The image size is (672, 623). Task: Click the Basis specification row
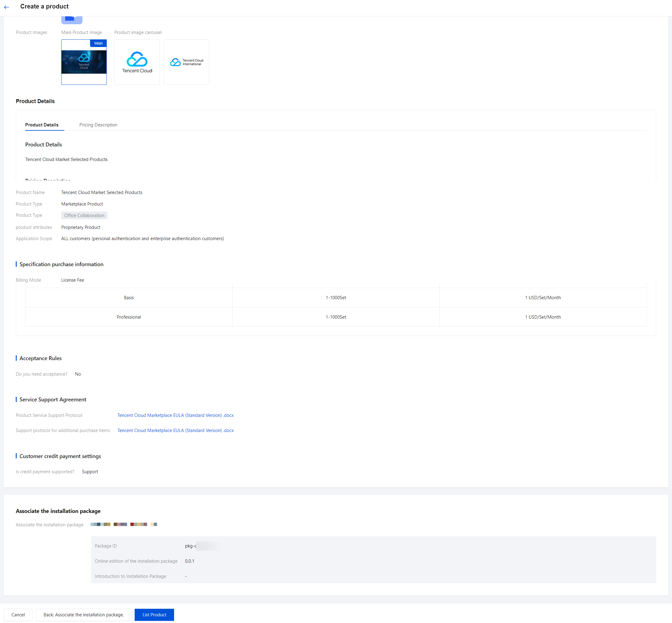[x=129, y=298]
